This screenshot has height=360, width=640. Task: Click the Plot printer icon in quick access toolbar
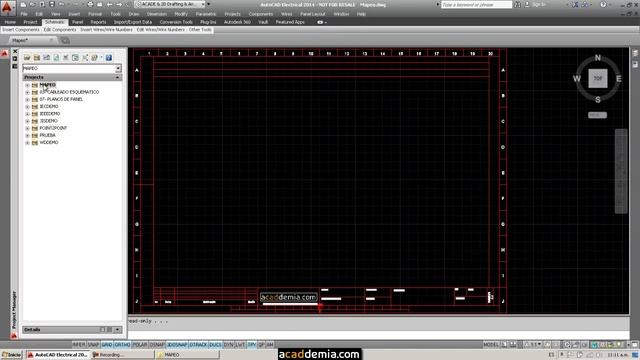pos(90,4)
